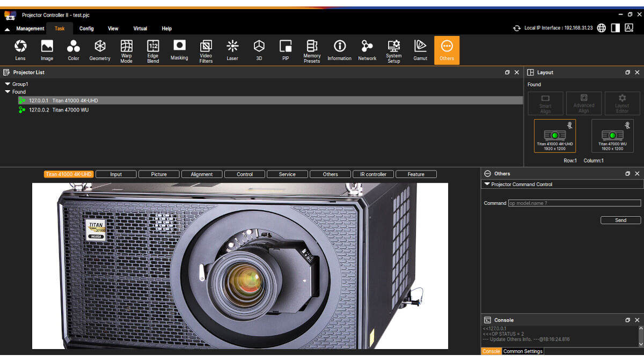Viewport: 644px width, 362px height.
Task: Click the projector preview image
Action: tap(240, 266)
